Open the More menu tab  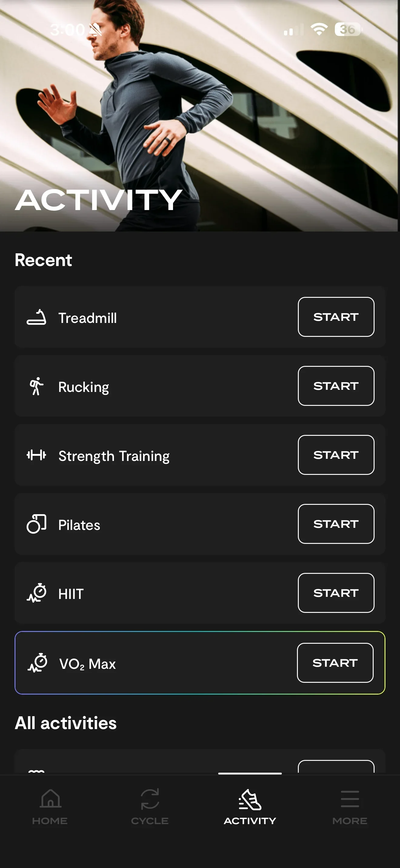pyautogui.click(x=350, y=806)
